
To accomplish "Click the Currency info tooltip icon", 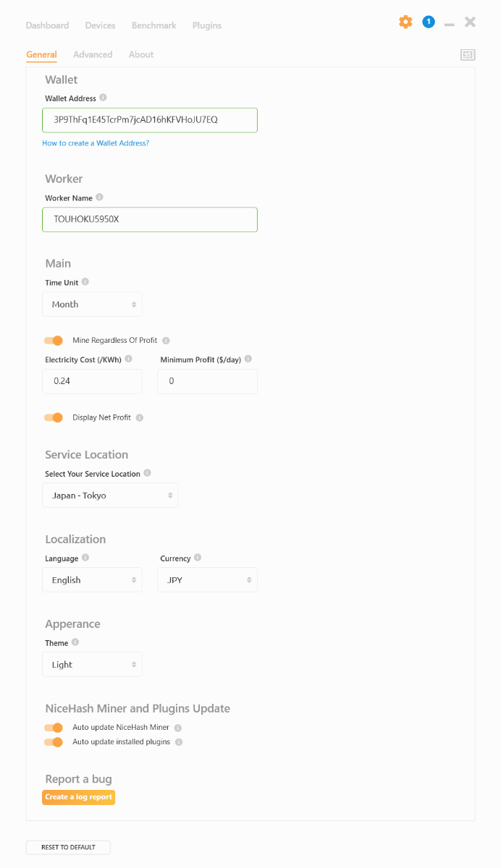I will pos(196,558).
